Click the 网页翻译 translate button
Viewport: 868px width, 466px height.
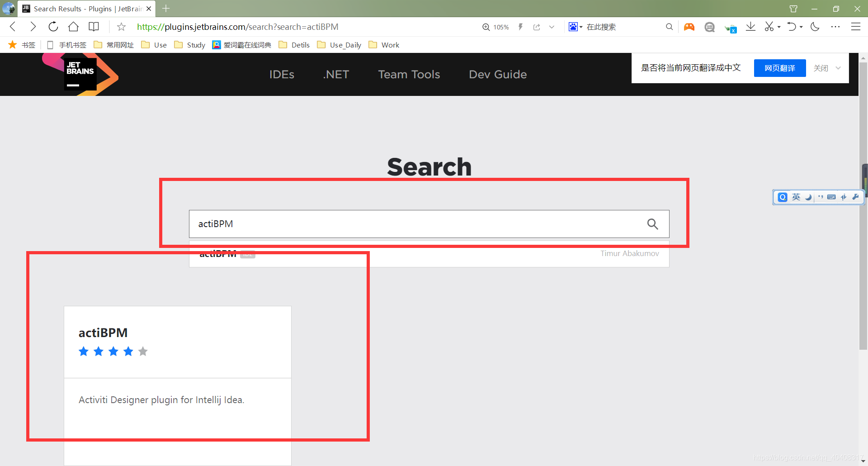coord(780,68)
